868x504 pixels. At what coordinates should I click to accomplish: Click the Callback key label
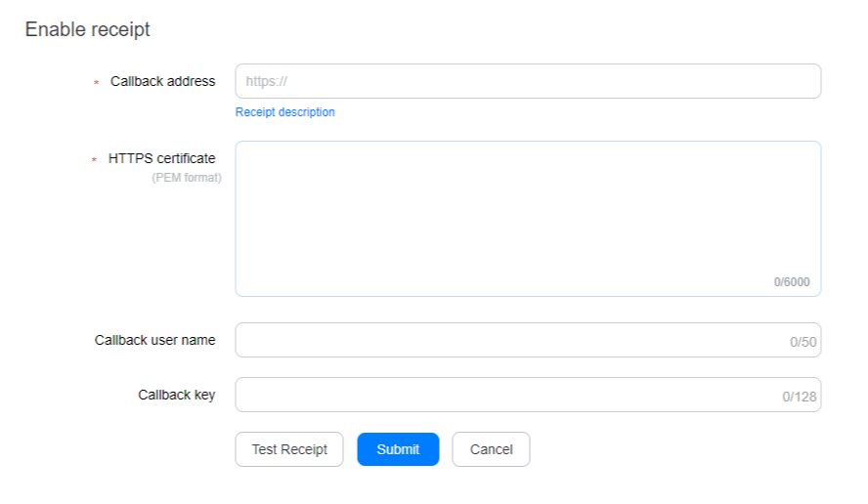tap(177, 395)
